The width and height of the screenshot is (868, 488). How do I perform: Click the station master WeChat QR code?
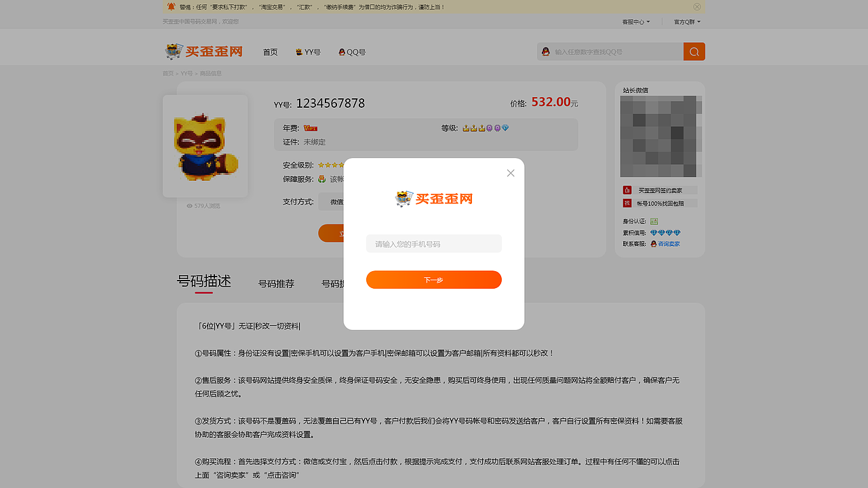[661, 136]
